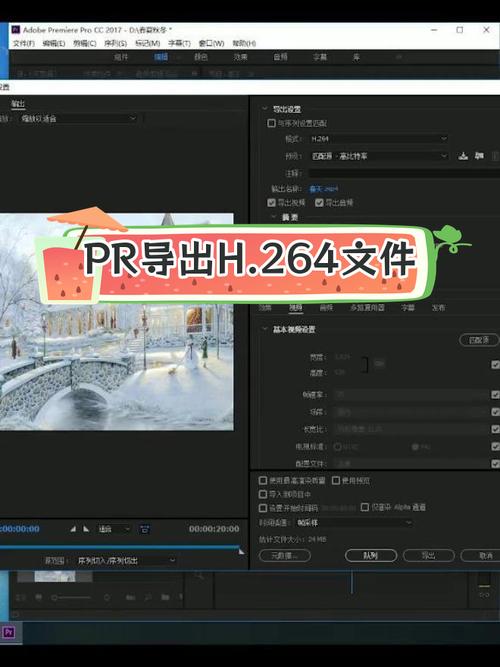Click the find icon in project panel

[148, 597]
